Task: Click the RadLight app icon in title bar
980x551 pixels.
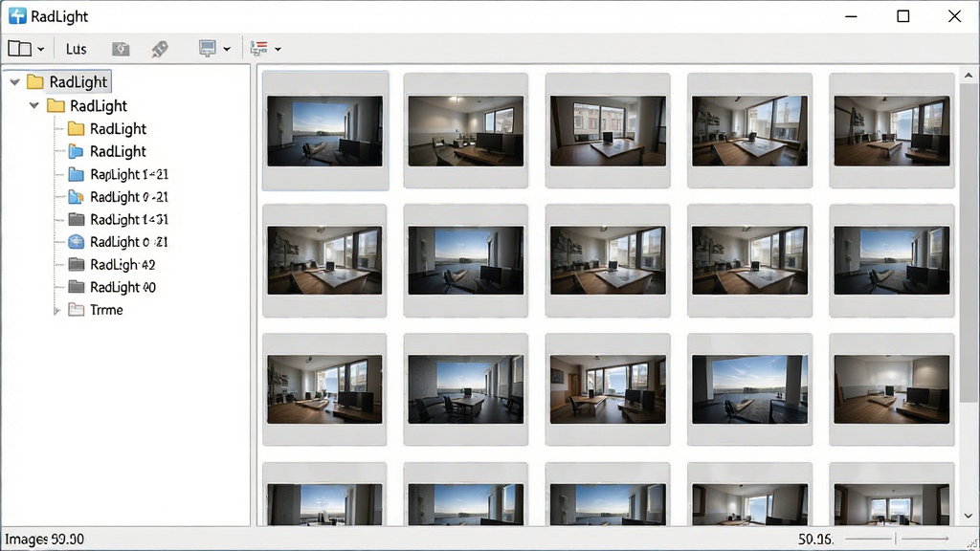Action: pyautogui.click(x=17, y=16)
